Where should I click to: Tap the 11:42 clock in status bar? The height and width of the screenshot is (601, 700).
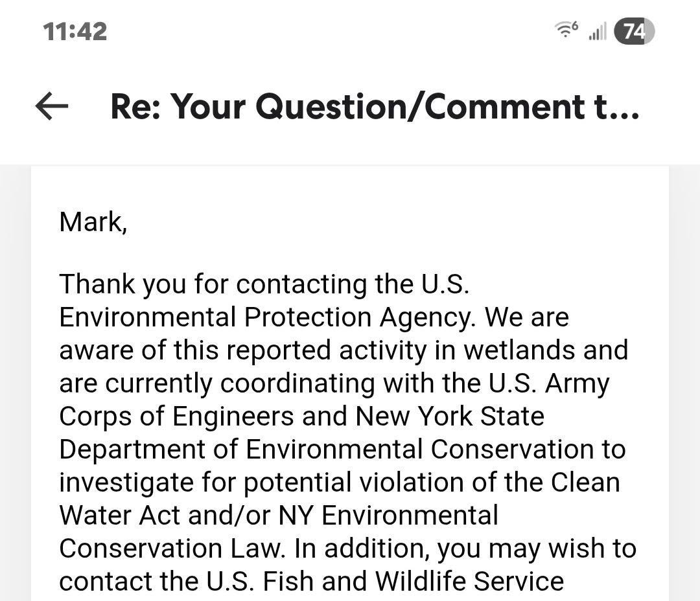pyautogui.click(x=75, y=32)
